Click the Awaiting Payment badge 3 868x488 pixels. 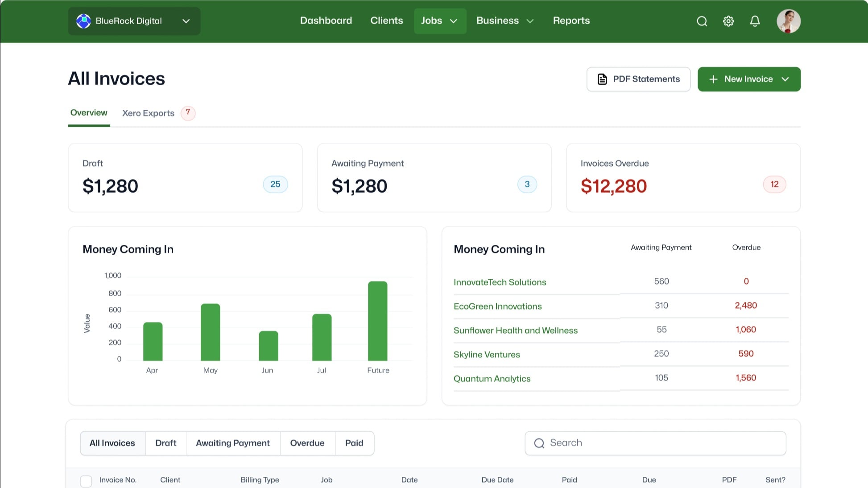click(527, 184)
